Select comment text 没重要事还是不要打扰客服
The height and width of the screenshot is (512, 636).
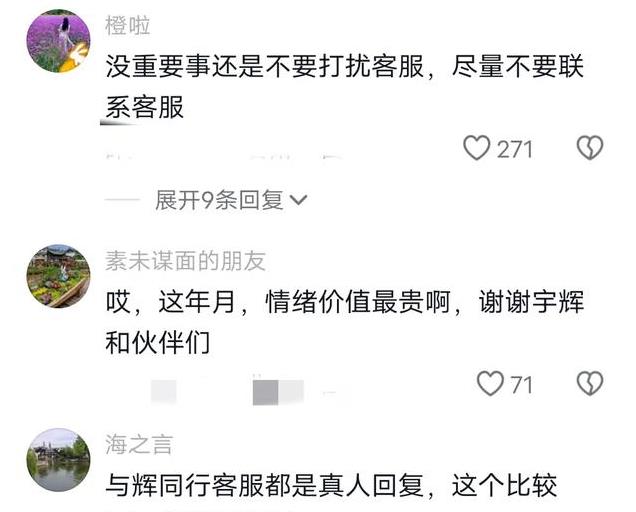265,66
